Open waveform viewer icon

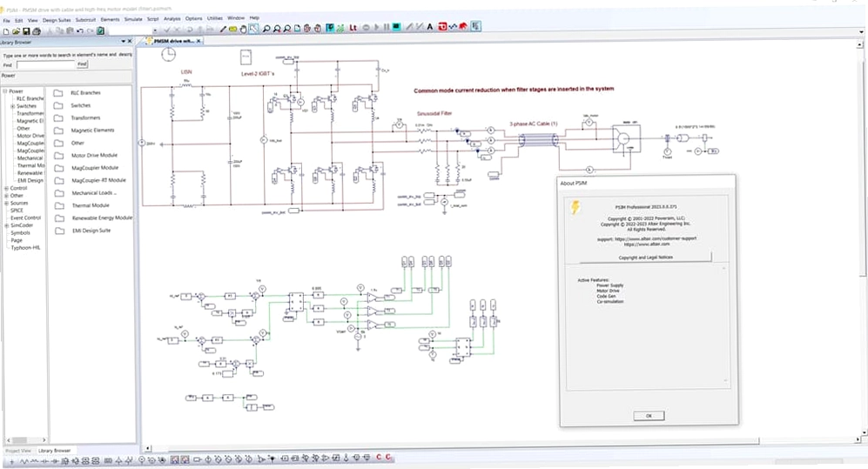click(453, 27)
